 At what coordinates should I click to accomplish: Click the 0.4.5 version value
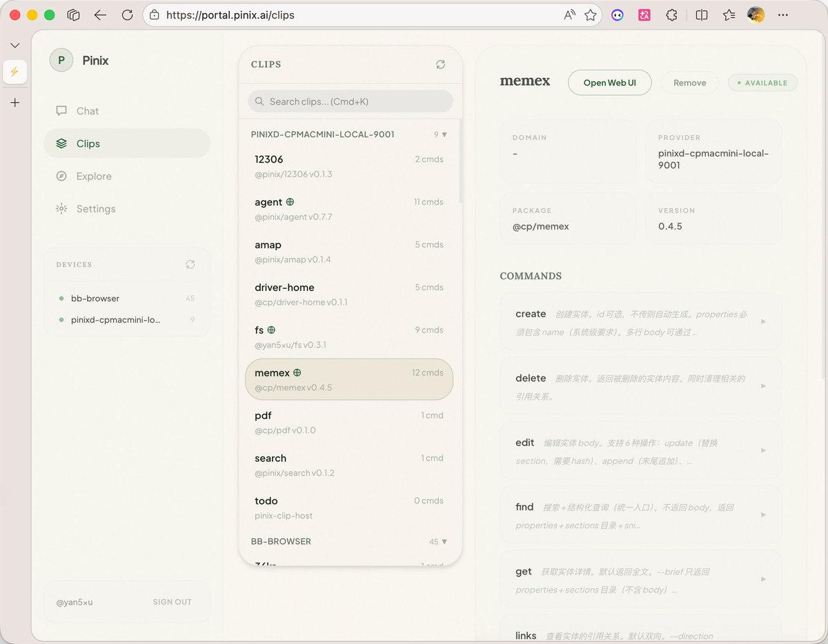tap(670, 226)
